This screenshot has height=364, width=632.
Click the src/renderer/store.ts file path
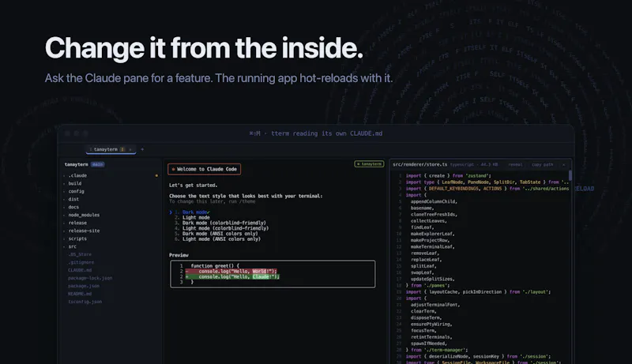pyautogui.click(x=420, y=165)
